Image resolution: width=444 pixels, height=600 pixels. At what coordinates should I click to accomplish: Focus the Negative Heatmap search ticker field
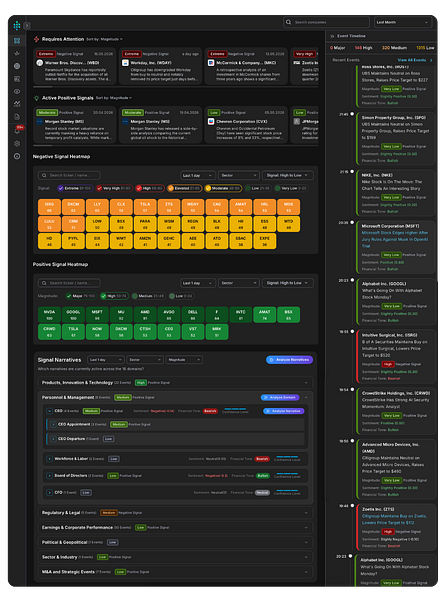coord(69,175)
